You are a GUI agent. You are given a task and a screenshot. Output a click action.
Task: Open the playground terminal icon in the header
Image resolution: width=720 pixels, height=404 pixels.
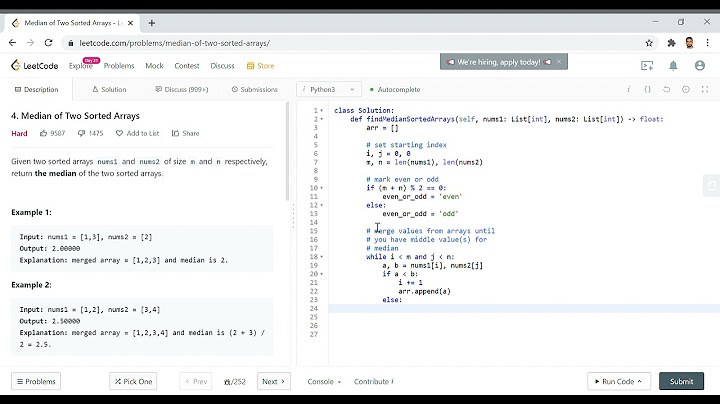tap(647, 66)
